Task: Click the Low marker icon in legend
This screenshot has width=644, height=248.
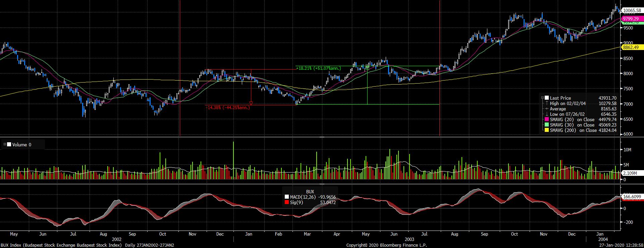Action: (547, 114)
